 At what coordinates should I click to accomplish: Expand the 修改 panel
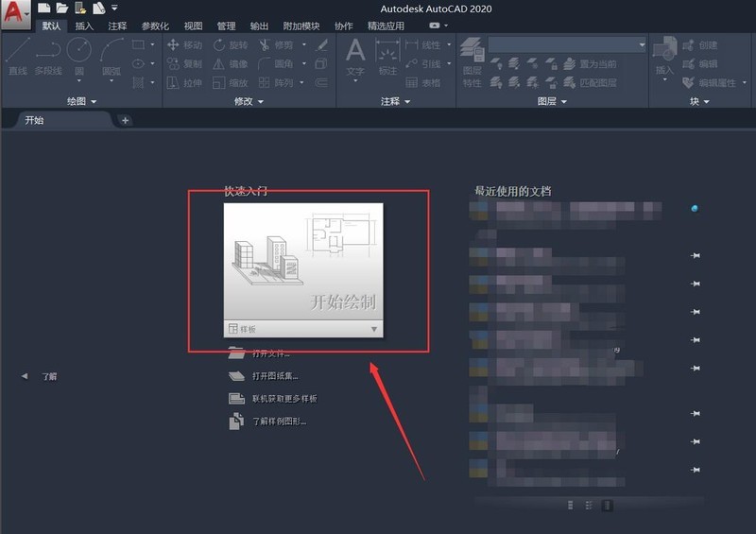[x=249, y=101]
